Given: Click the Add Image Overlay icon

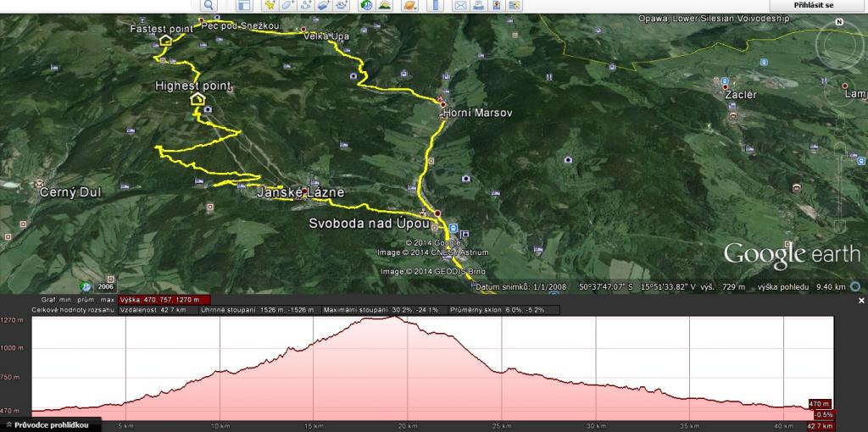Looking at the screenshot, I should [325, 5].
